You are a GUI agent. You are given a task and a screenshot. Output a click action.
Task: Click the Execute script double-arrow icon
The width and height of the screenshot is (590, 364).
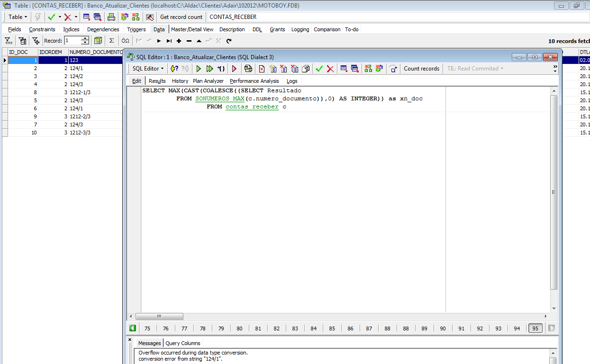[209, 69]
